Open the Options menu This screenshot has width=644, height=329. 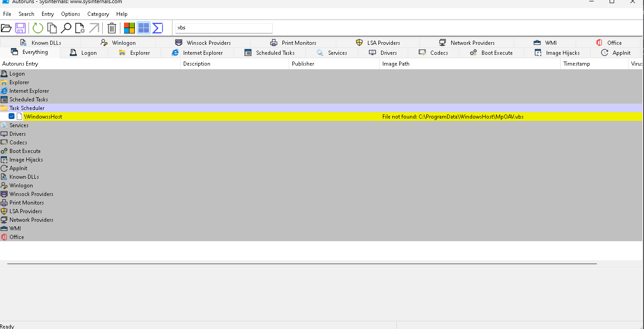pos(71,14)
